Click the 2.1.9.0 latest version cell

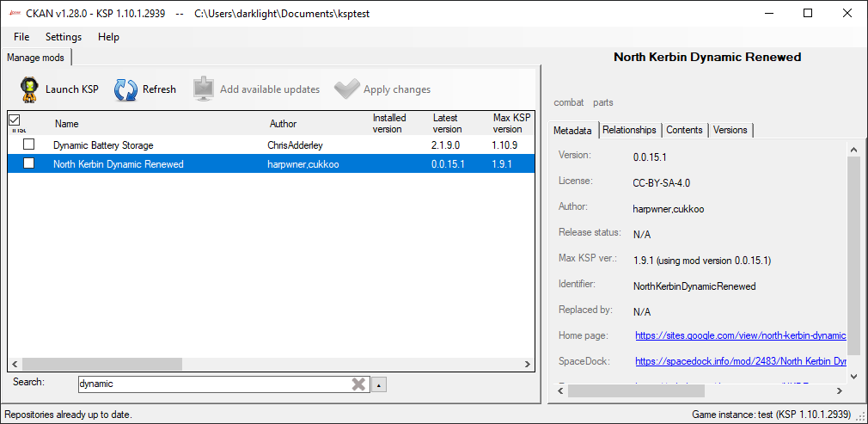click(445, 145)
